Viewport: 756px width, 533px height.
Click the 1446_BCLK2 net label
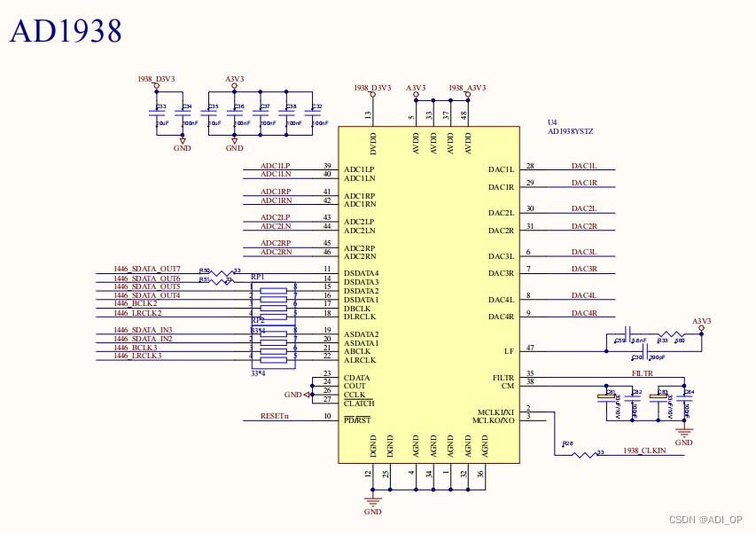[136, 303]
